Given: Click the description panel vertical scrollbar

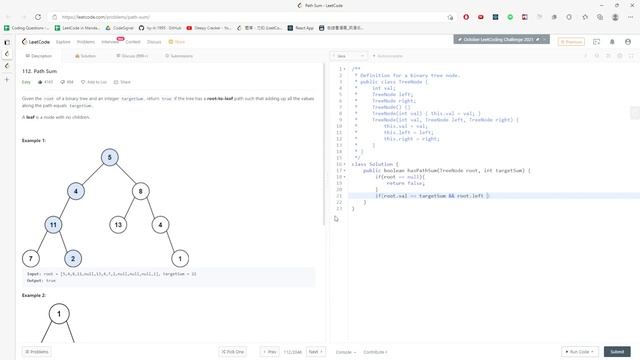Looking at the screenshot, I should pyautogui.click(x=324, y=143).
